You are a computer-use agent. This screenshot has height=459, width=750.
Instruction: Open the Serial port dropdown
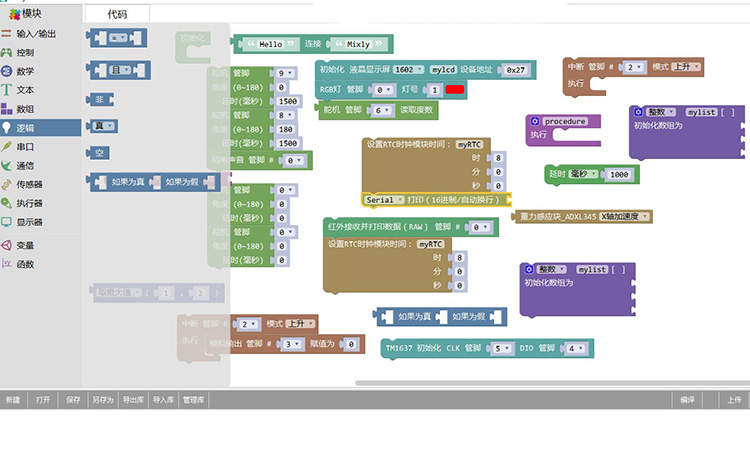click(x=384, y=200)
